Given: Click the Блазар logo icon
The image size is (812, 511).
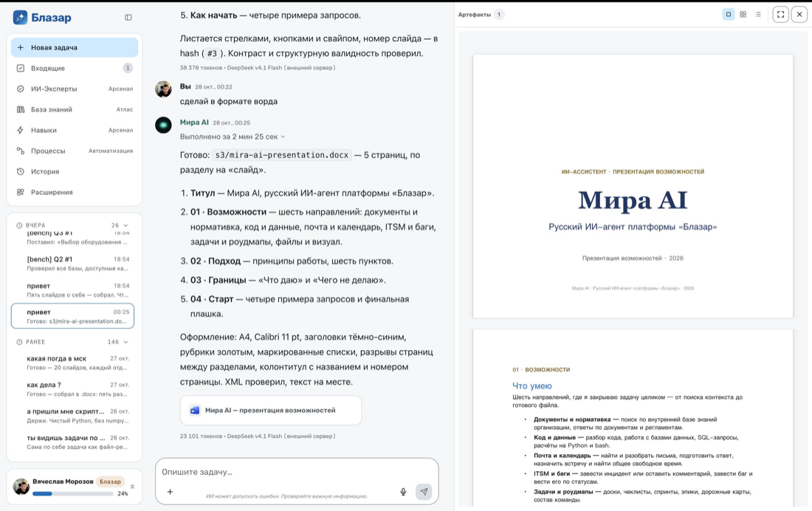Looking at the screenshot, I should (x=20, y=17).
